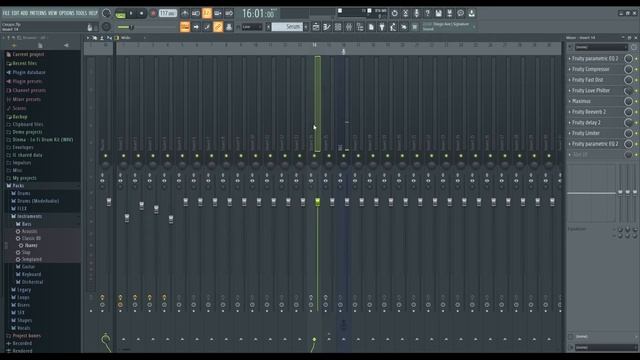Open Fruity Fast Dist plugin

[x=587, y=80]
